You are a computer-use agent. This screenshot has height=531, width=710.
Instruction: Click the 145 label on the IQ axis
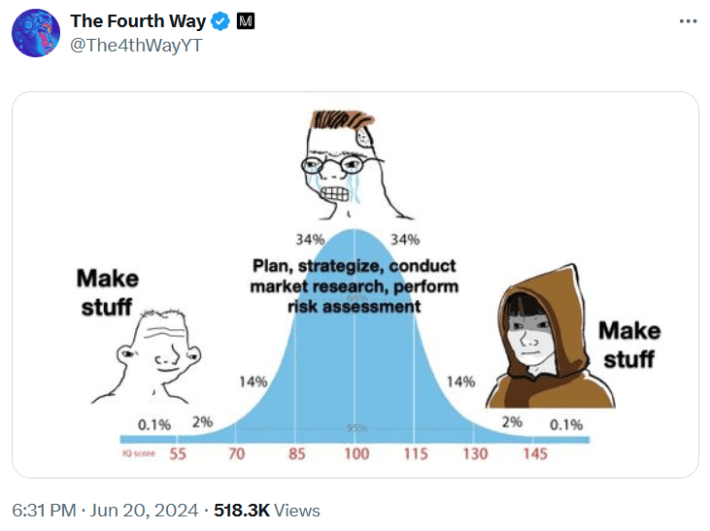(x=535, y=455)
